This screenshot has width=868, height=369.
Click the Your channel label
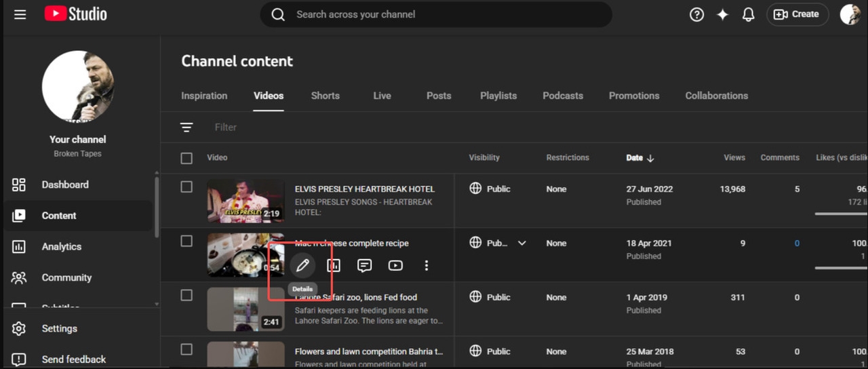click(78, 140)
